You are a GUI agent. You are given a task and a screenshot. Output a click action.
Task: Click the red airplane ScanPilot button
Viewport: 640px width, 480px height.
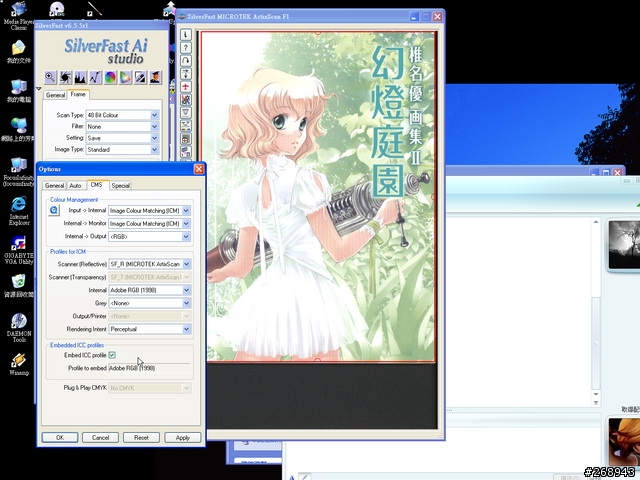click(x=186, y=87)
